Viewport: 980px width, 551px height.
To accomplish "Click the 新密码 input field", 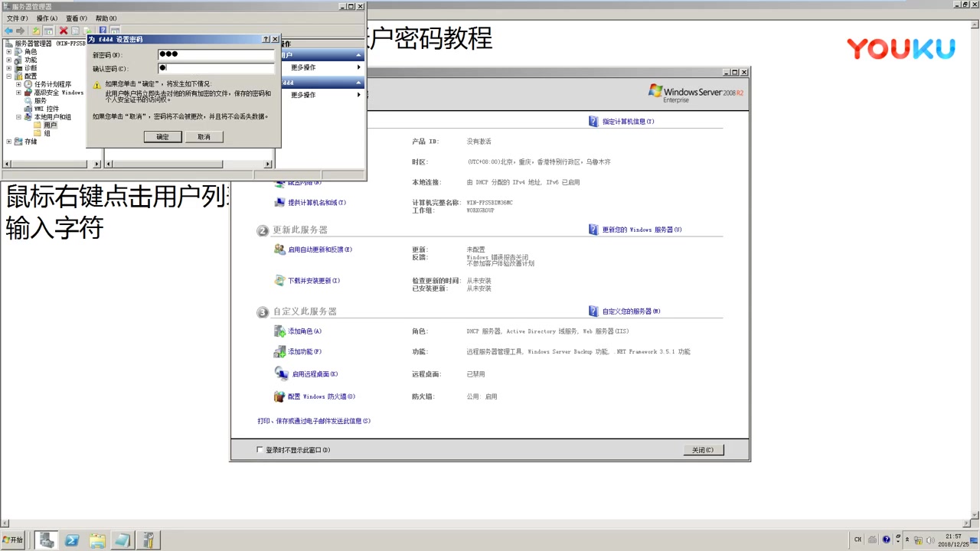I will point(216,54).
